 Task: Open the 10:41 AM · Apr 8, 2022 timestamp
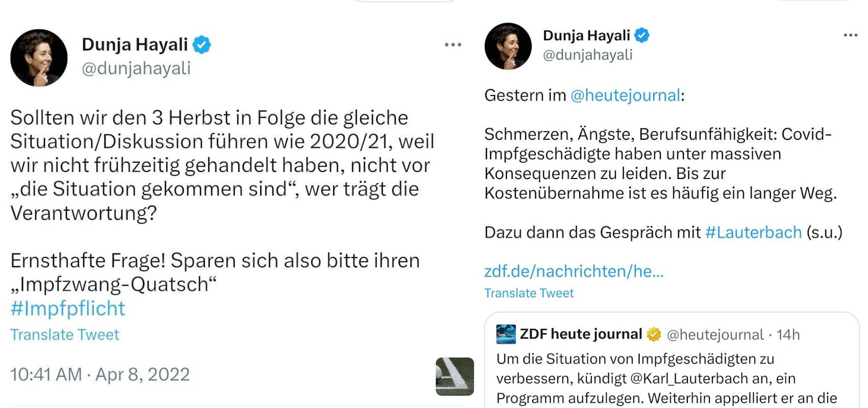(100, 374)
